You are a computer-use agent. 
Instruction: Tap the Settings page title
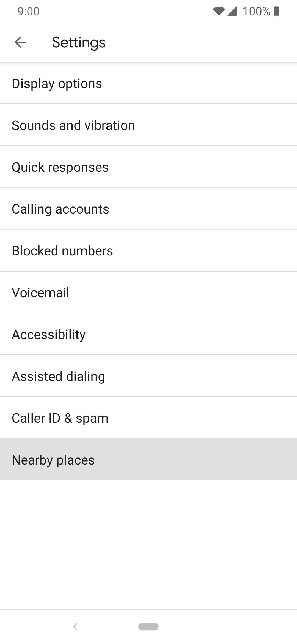click(79, 42)
